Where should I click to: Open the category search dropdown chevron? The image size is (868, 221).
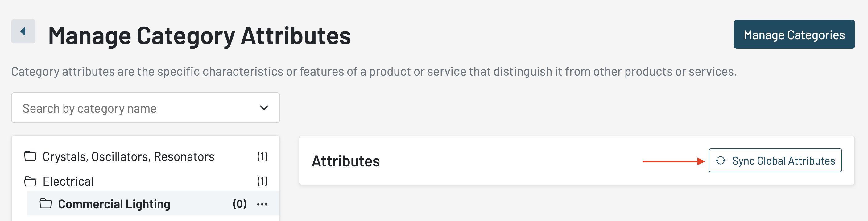(264, 108)
